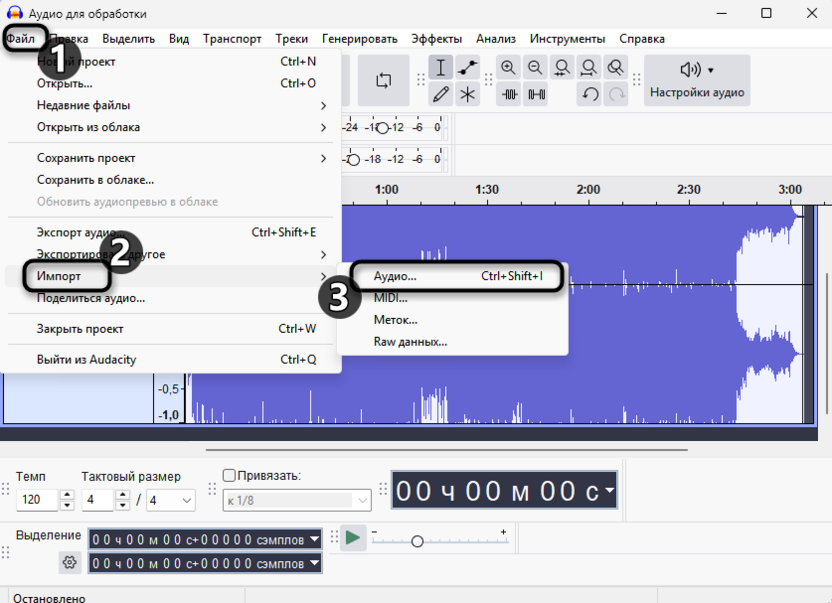The height and width of the screenshot is (603, 832).
Task: Open the Анализ menu
Action: (x=496, y=39)
